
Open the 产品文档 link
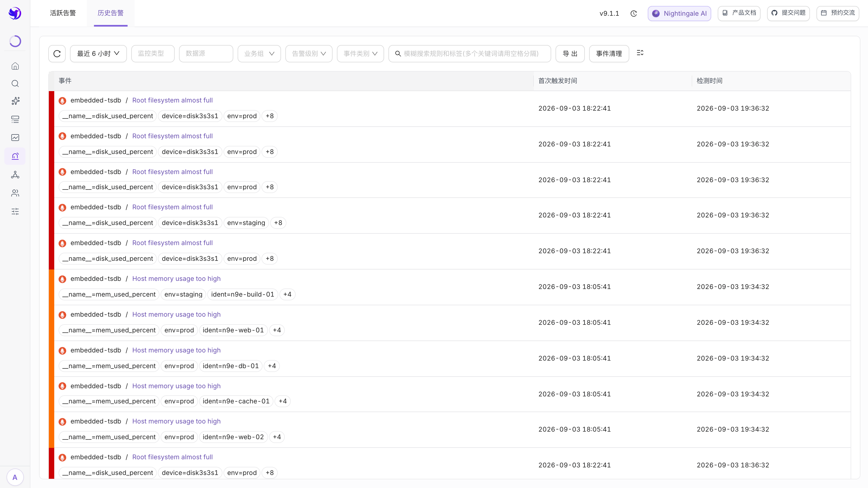(739, 13)
